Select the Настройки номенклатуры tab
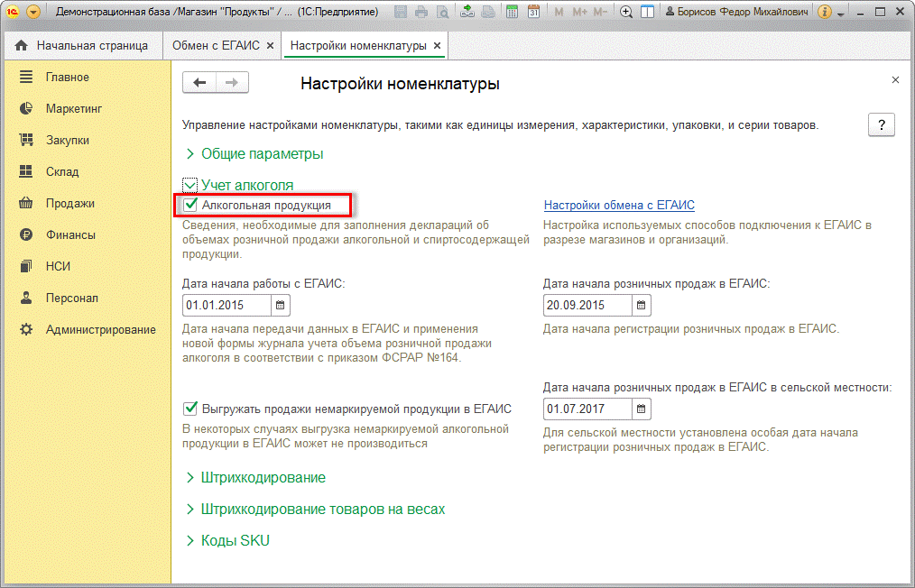Viewport: 915px width, 588px height. coord(358,45)
